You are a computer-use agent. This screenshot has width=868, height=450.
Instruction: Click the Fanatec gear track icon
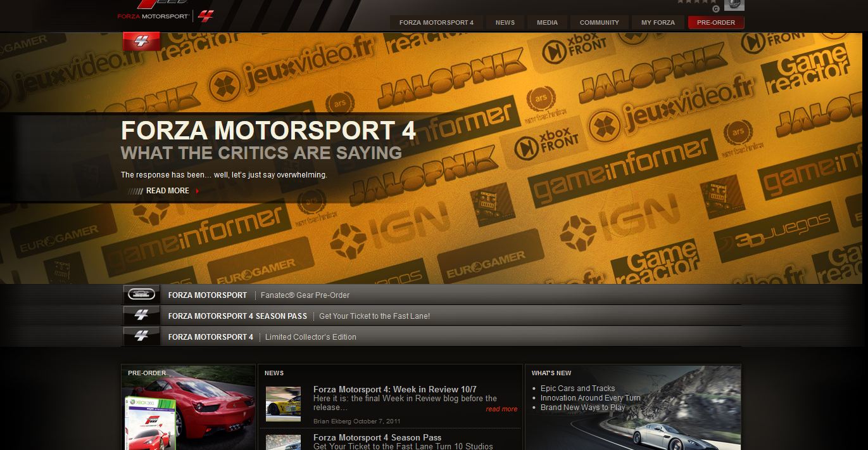(141, 295)
